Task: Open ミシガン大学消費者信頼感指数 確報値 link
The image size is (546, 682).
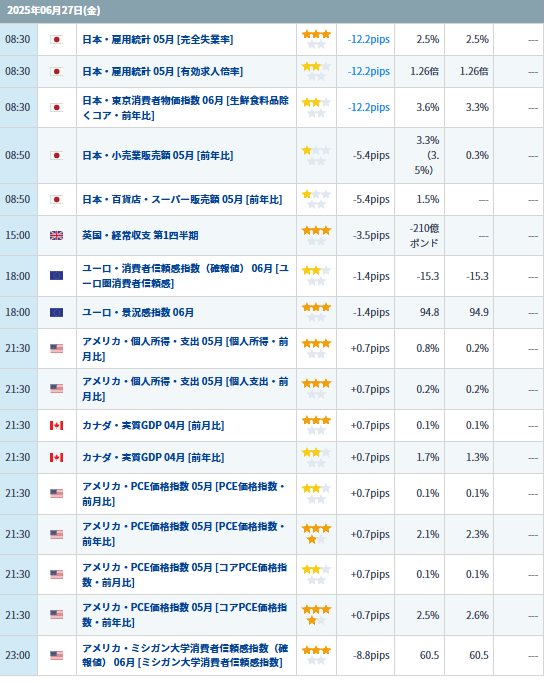Action: (x=185, y=656)
